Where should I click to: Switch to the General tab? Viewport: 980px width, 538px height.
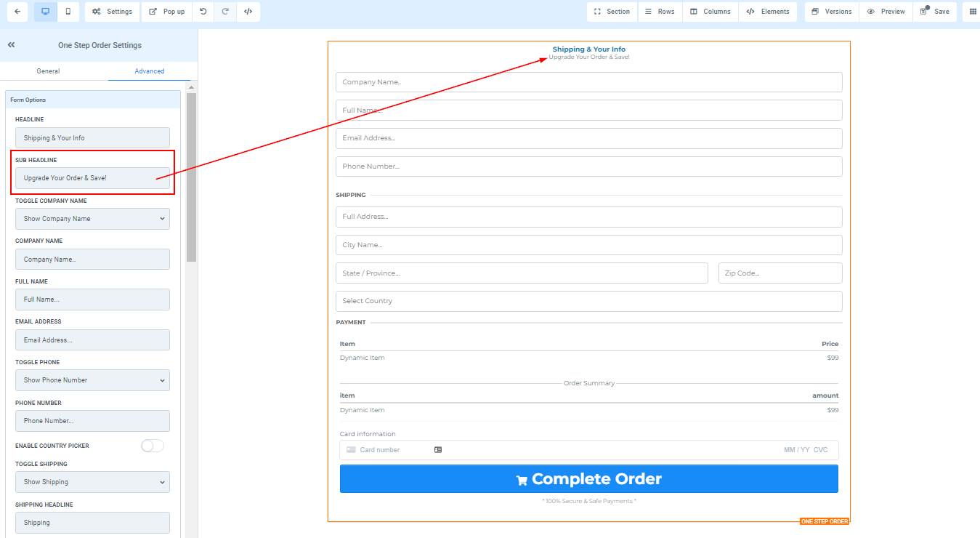[x=49, y=71]
